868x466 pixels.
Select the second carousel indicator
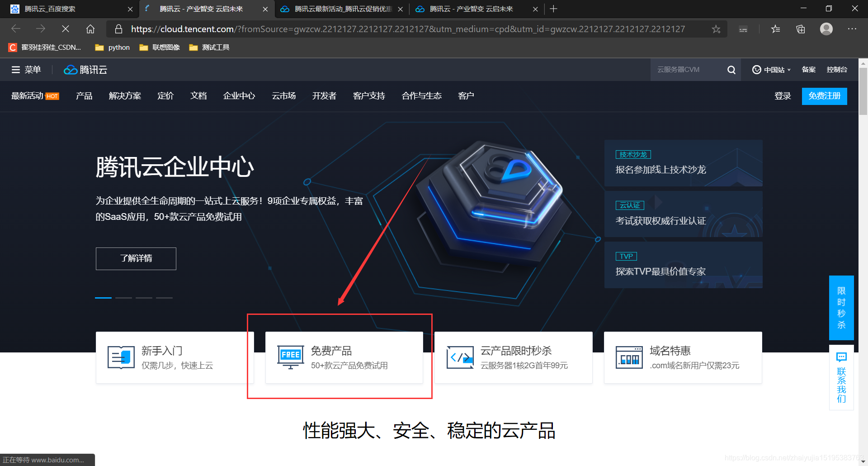click(123, 298)
